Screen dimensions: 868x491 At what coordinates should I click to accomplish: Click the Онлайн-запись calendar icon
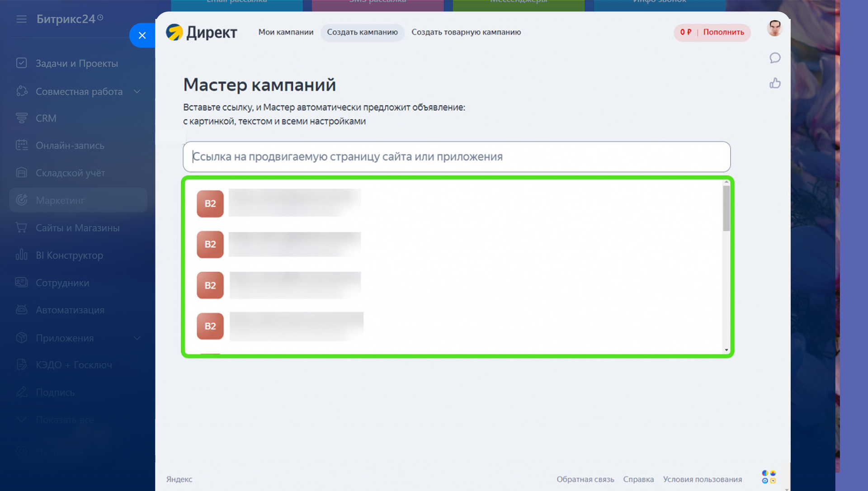coord(21,145)
